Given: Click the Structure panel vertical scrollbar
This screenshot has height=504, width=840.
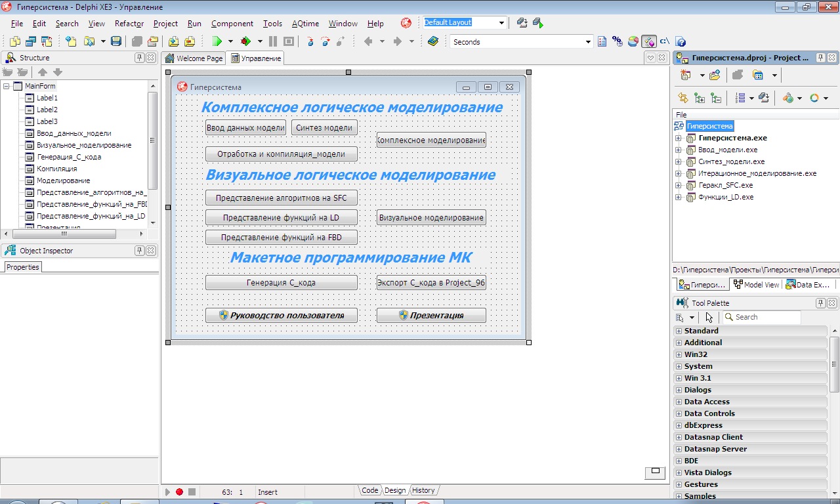Looking at the screenshot, I should click(153, 154).
